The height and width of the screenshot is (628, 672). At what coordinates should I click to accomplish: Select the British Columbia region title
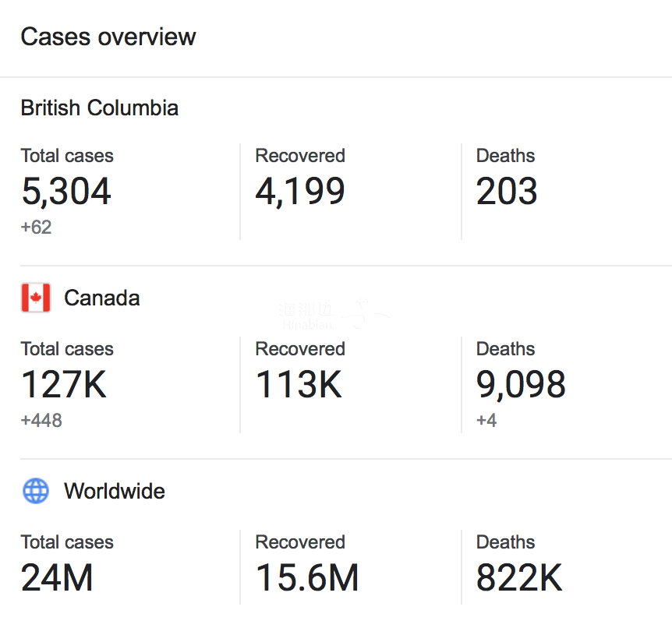(x=100, y=108)
